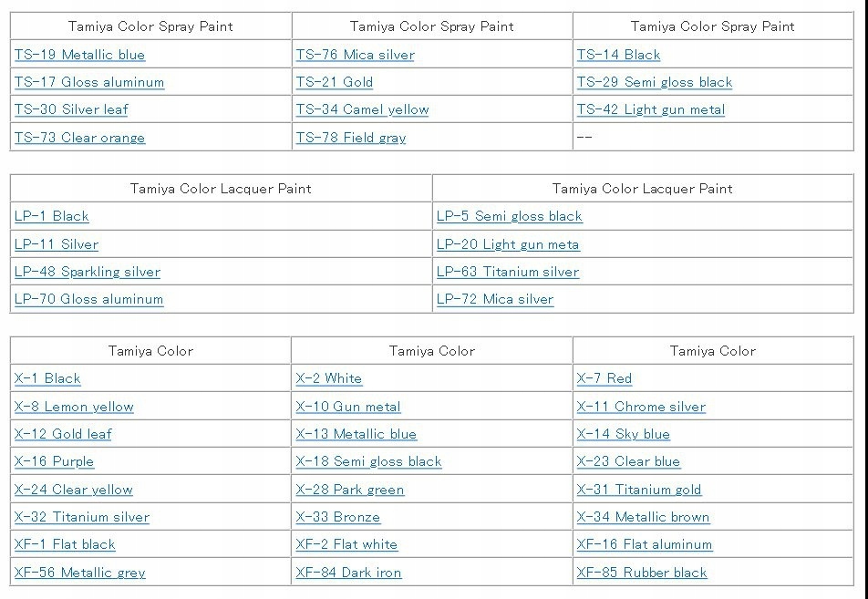Click TS-42 Light gun metal link

(650, 109)
